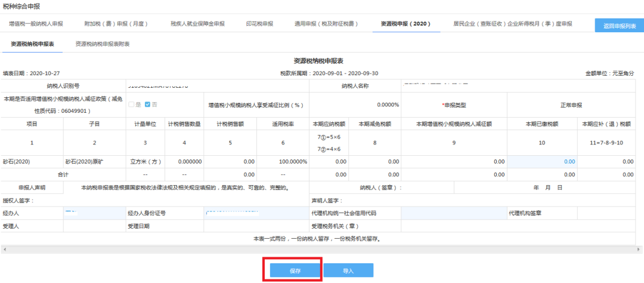The width and height of the screenshot is (644, 283).
Task: Click 填表日期：2020-10-27 text
Action: click(x=31, y=73)
